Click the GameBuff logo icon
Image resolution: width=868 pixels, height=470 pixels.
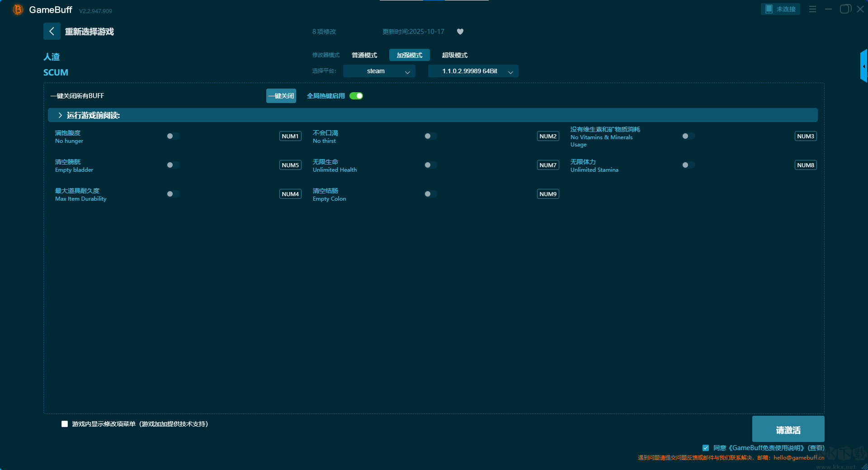[18, 9]
